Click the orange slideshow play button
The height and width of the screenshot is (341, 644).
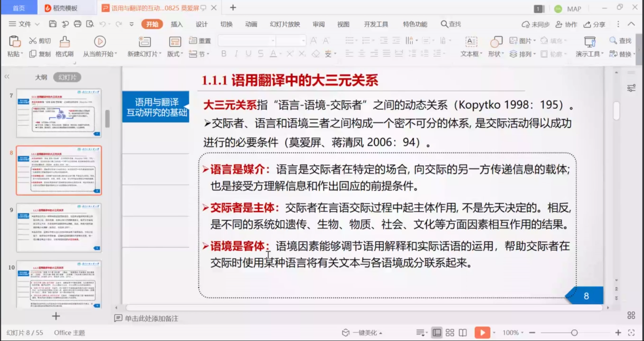pyautogui.click(x=482, y=333)
